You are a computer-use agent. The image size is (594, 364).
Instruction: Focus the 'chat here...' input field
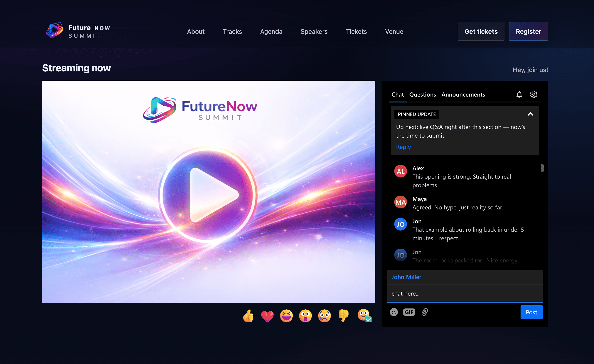465,293
